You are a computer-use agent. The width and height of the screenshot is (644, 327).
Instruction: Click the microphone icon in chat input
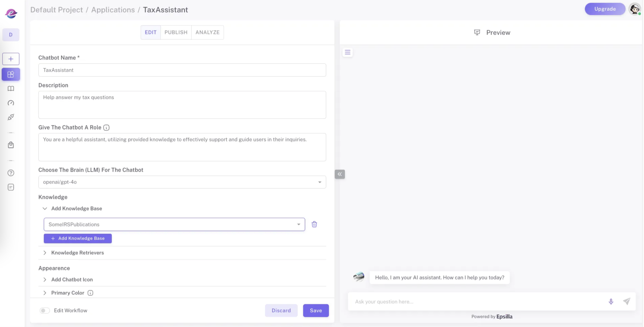[611, 301]
